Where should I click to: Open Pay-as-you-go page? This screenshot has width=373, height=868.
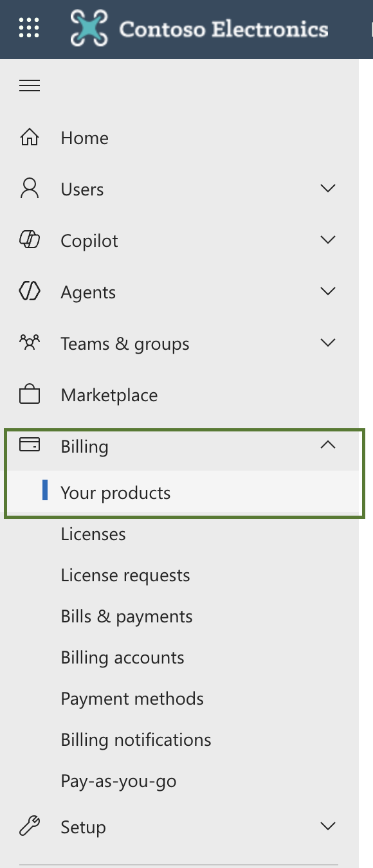point(118,781)
